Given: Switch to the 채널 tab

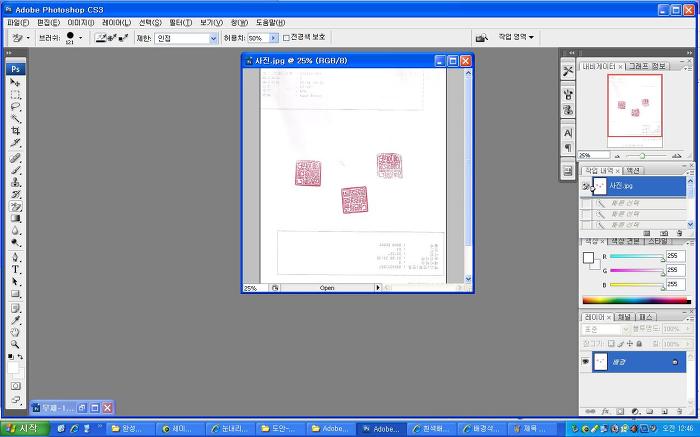Looking at the screenshot, I should 623,317.
